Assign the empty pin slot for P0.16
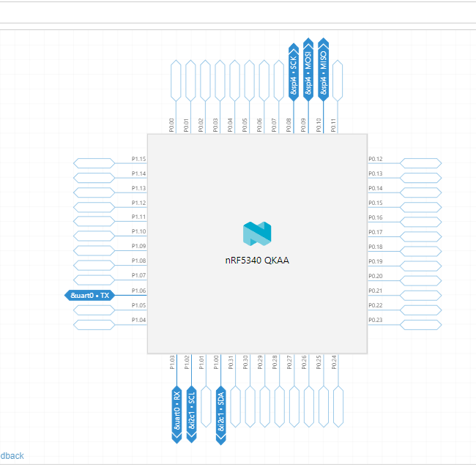 [421, 222]
